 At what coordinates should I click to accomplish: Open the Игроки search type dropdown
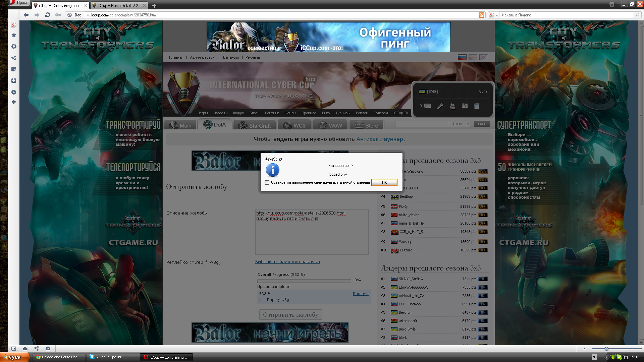pos(460,124)
